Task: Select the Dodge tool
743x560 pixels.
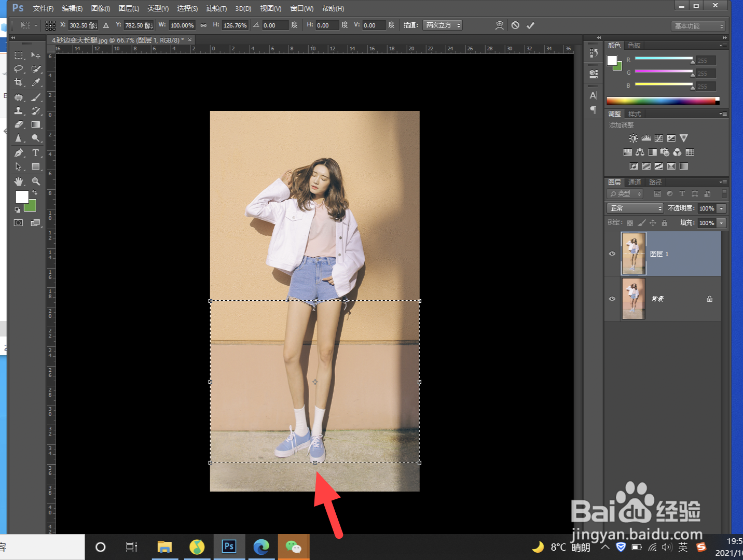Action: coord(36,138)
